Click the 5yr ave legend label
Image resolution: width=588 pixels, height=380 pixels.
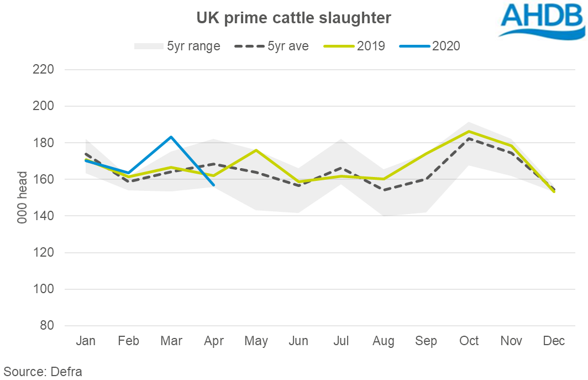coord(288,46)
